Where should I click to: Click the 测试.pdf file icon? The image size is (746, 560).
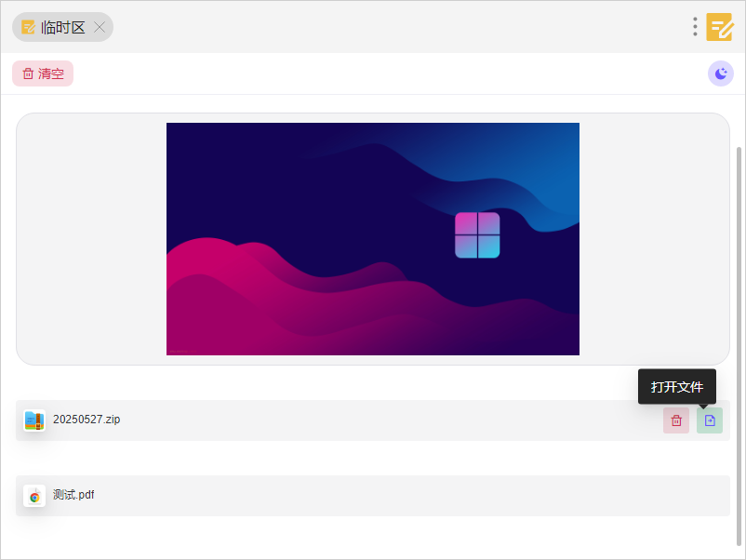[x=34, y=496]
